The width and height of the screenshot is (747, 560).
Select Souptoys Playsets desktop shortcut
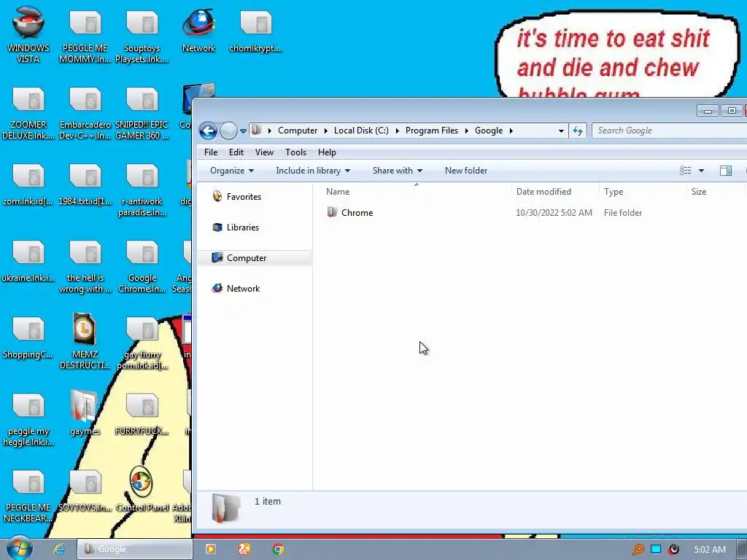click(x=142, y=36)
